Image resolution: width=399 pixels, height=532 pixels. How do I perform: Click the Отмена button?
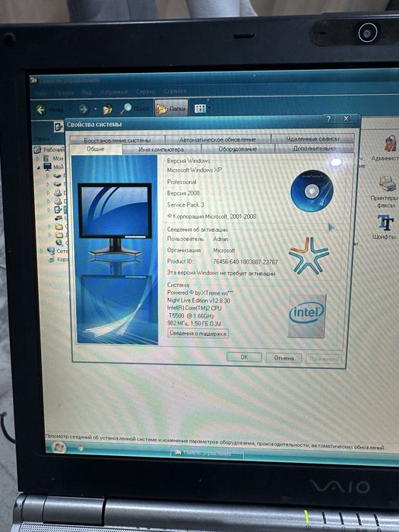[283, 358]
